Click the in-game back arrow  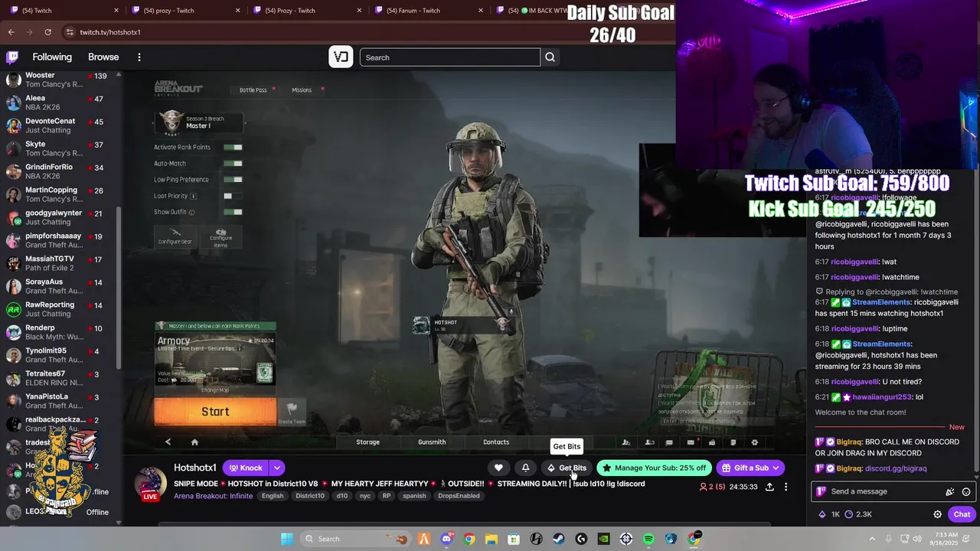pos(168,442)
